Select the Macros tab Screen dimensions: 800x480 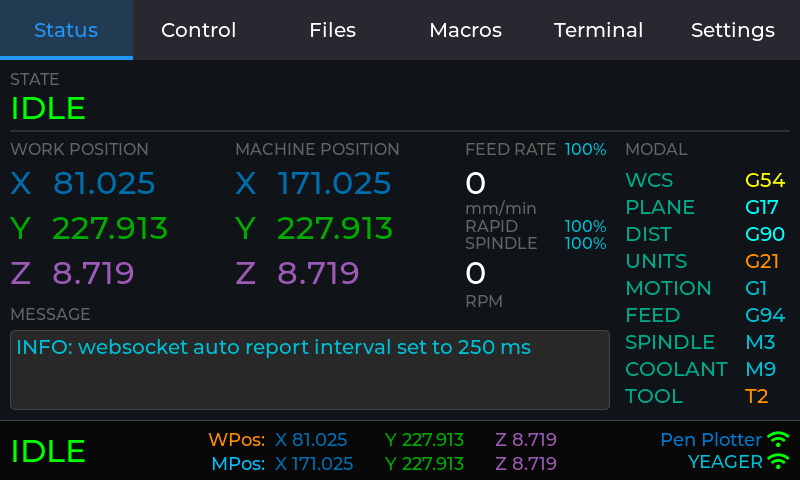click(465, 30)
